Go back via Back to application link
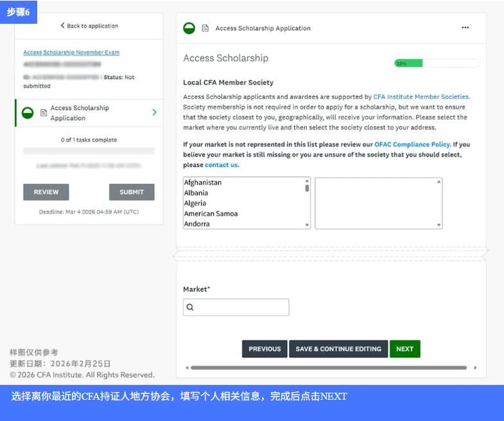This screenshot has width=504, height=421. point(89,26)
